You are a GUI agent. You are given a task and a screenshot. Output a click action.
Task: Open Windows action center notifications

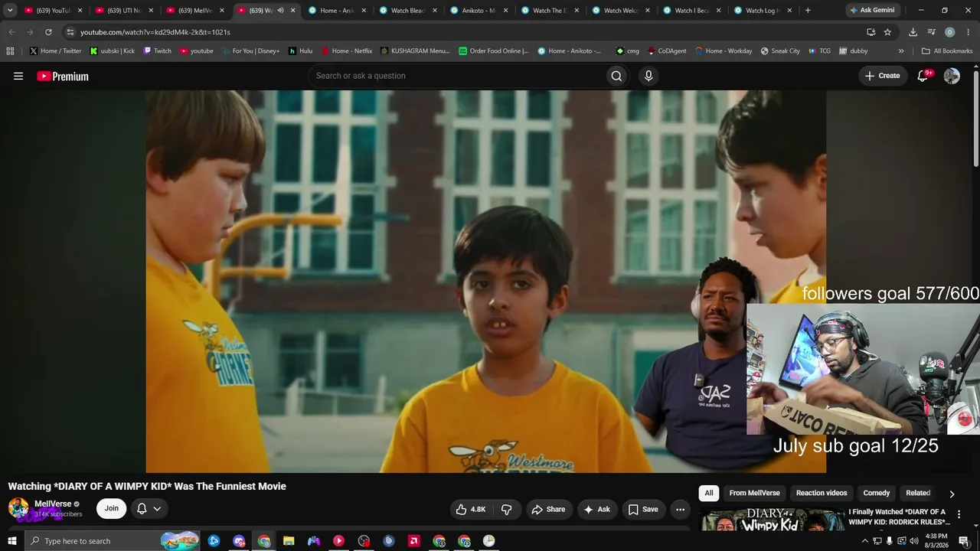coord(964,541)
